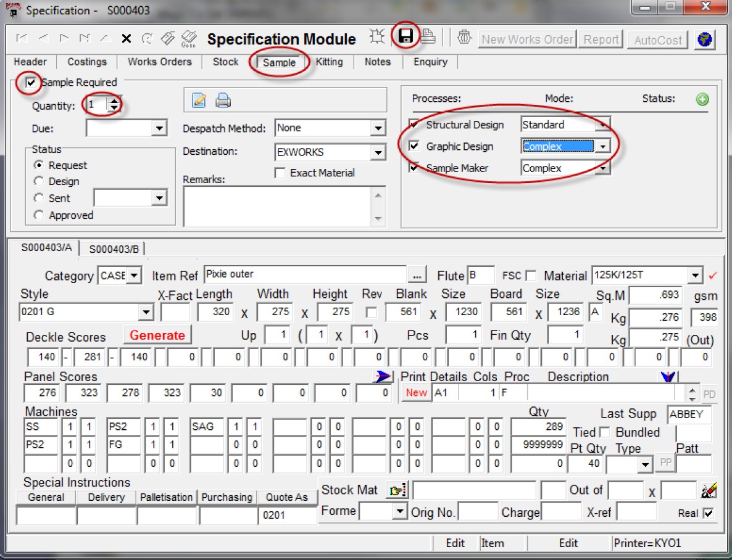Click the blue arrow beside Panel Scores
The image size is (732, 560).
(383, 377)
